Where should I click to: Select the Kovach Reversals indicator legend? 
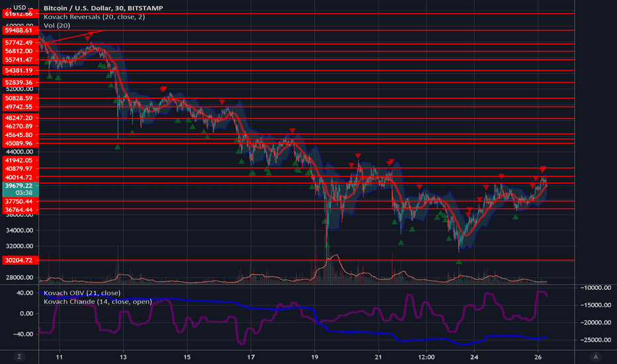point(94,17)
